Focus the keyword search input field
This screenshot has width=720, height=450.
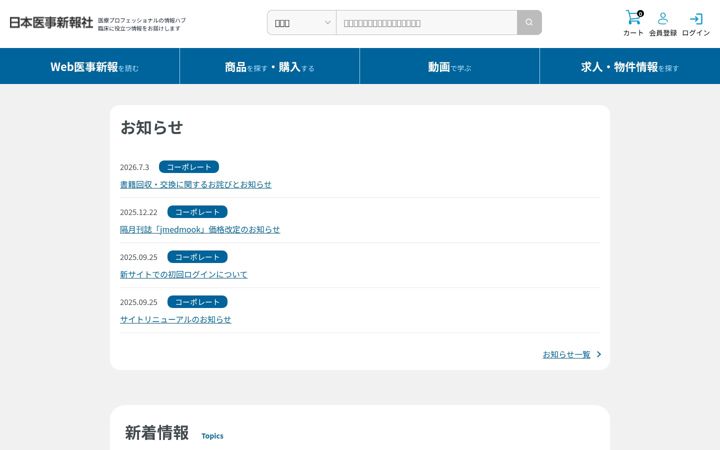point(427,22)
